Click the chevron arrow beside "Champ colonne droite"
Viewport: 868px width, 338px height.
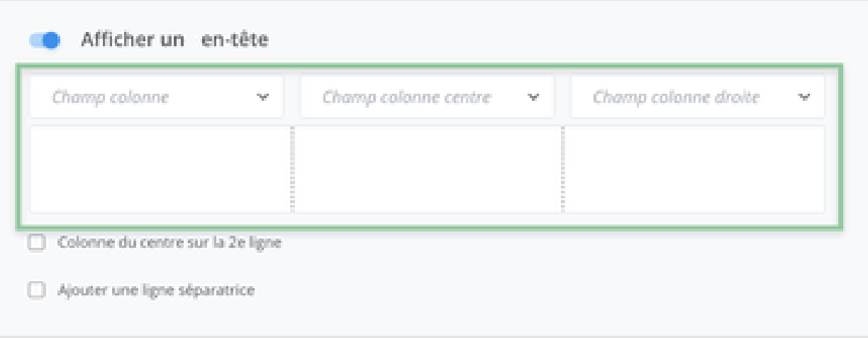coord(804,97)
